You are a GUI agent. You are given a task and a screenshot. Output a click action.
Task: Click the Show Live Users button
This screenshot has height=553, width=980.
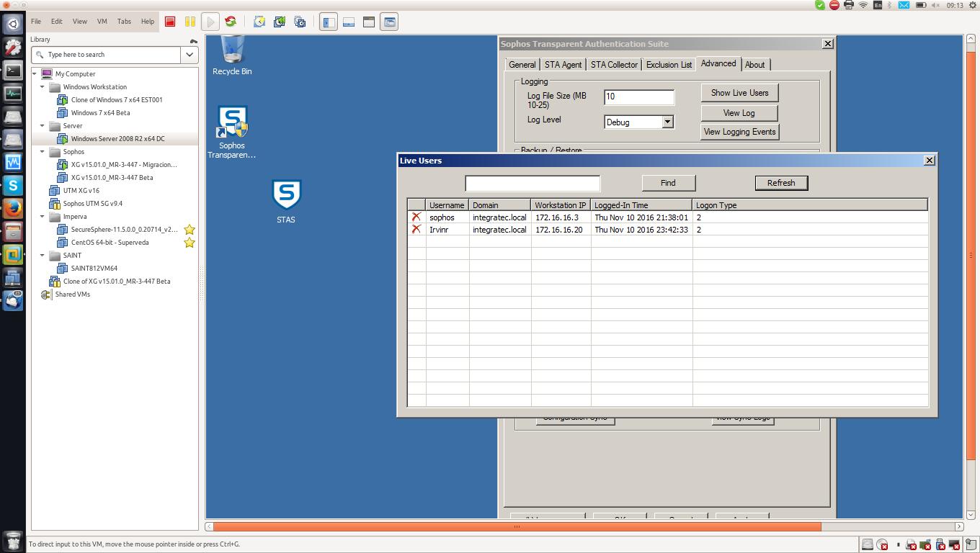pyautogui.click(x=739, y=93)
